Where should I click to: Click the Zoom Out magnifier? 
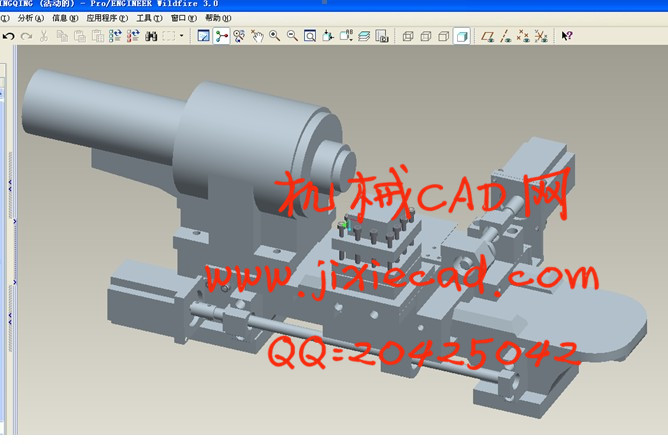coord(292,36)
